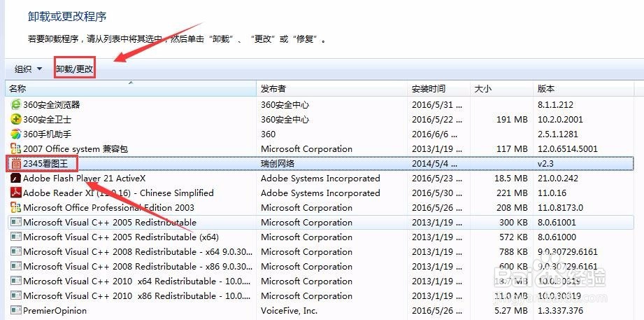Screen dimensions: 644x320
Task: Select the PremierOpinion entry name
Action: coord(55,310)
